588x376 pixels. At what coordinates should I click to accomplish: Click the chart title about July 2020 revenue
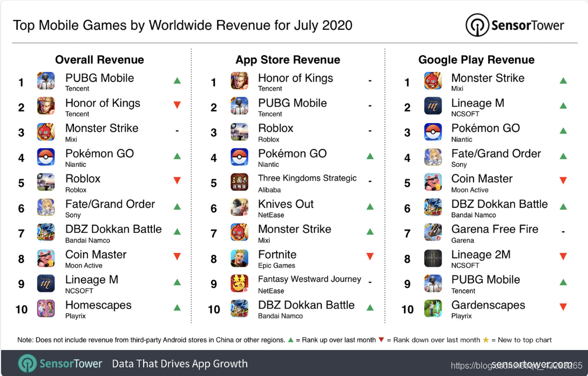183,25
